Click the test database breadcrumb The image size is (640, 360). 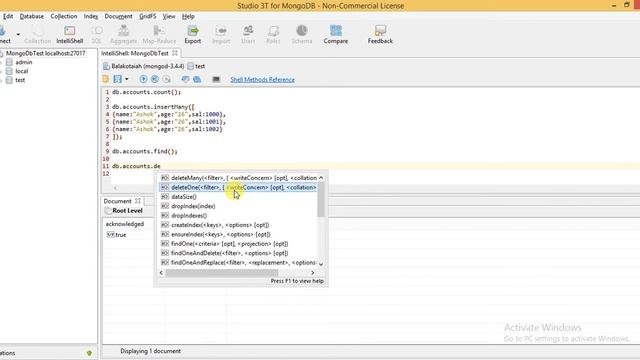(196, 66)
